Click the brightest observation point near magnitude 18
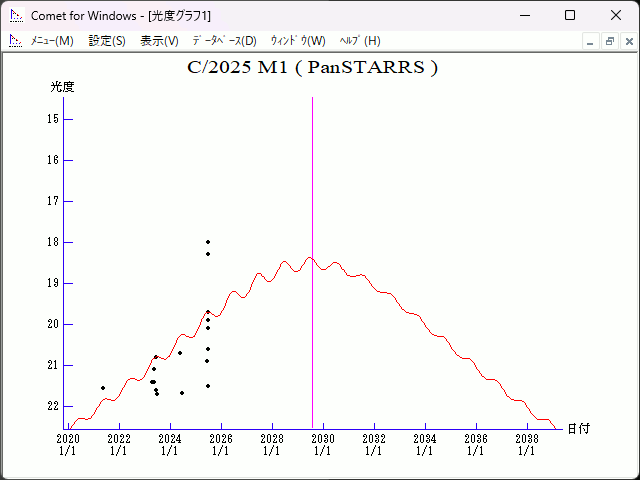 click(208, 242)
